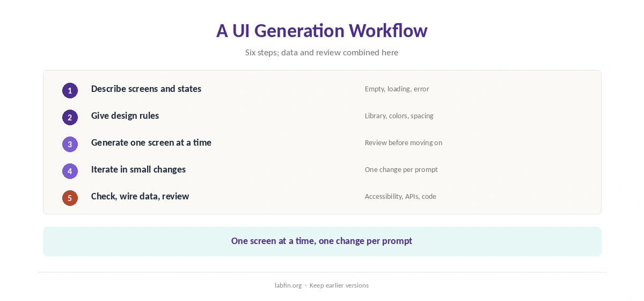The height and width of the screenshot is (301, 644).
Task: Open the labfin.org footer link
Action: click(x=288, y=285)
